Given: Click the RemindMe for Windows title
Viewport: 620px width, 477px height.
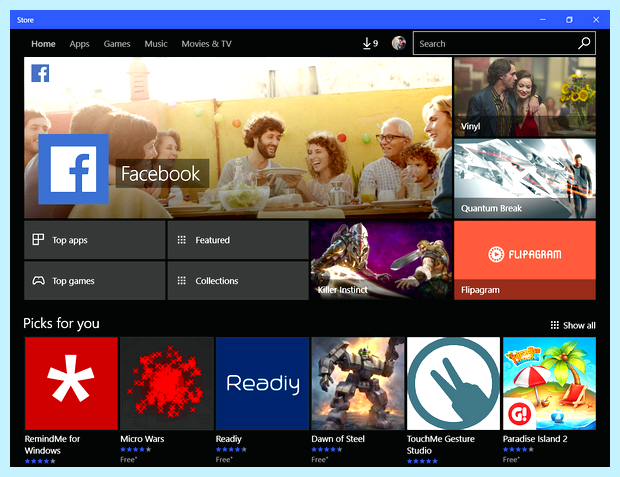Looking at the screenshot, I should [x=52, y=445].
